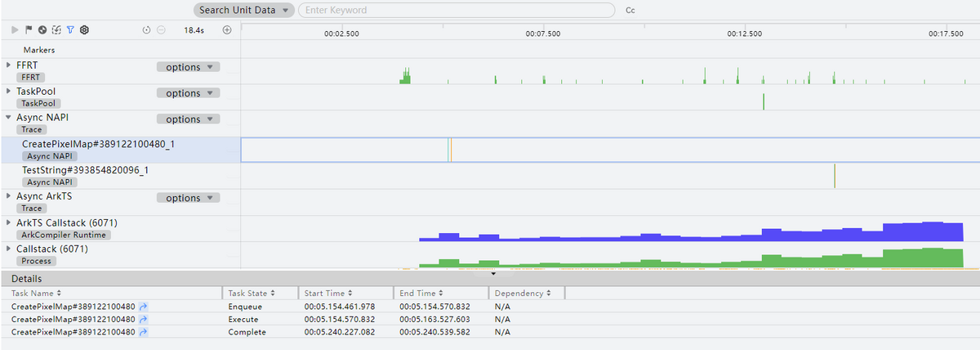Click the play button in the timeline toolbar

(15, 29)
